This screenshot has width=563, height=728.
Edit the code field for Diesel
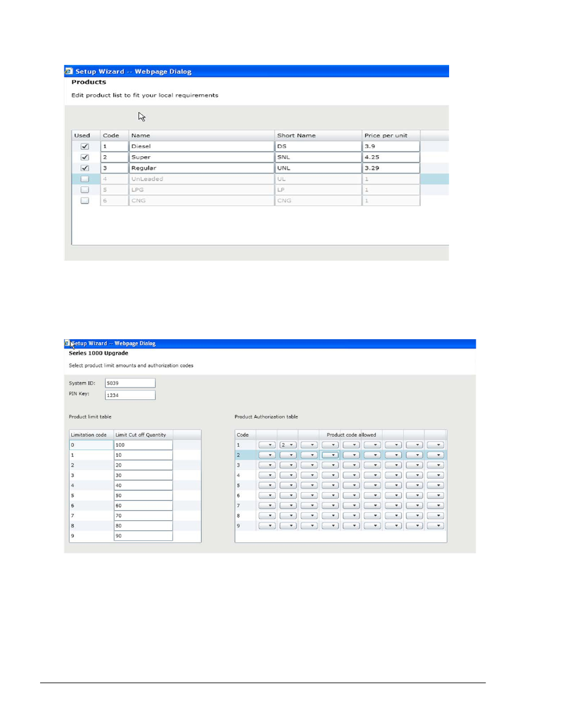[114, 146]
